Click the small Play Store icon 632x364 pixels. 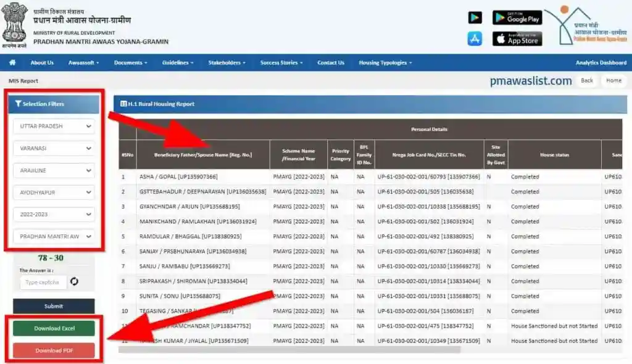[x=475, y=18]
